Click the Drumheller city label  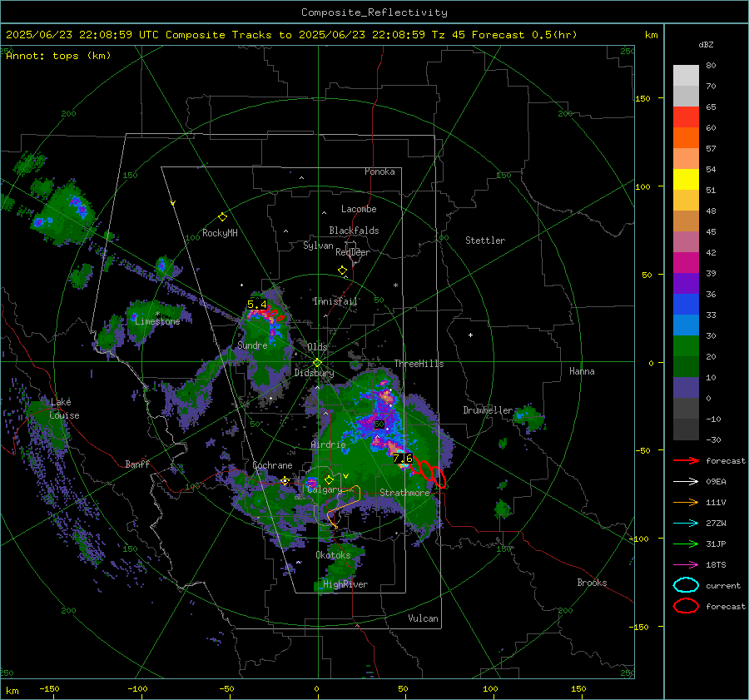[488, 410]
